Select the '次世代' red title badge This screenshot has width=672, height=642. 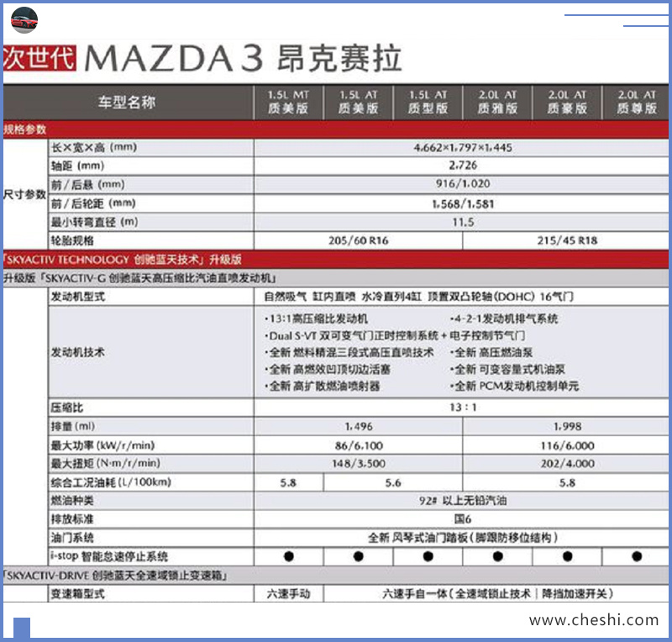coord(39,58)
